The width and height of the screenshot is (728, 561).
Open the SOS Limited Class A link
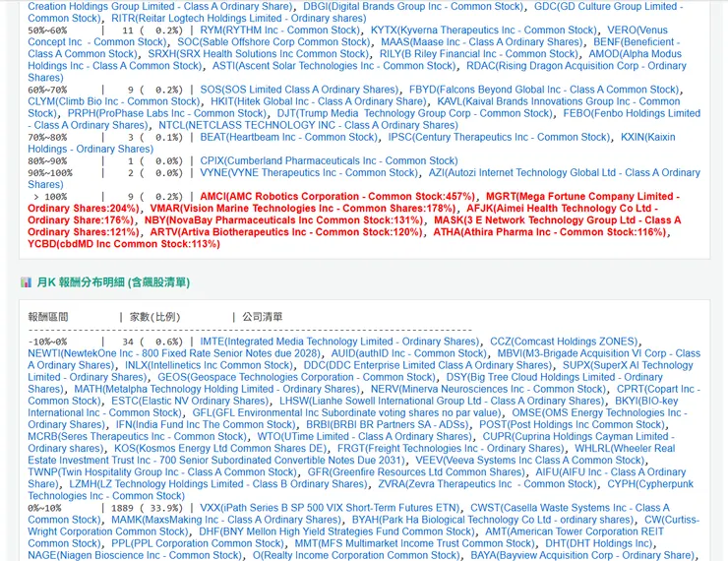tap(299, 90)
